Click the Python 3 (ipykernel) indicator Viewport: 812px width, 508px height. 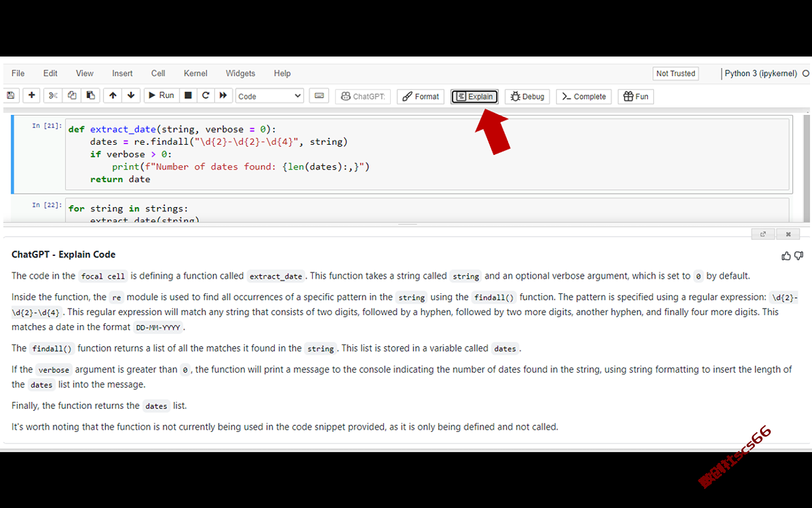[761, 74]
